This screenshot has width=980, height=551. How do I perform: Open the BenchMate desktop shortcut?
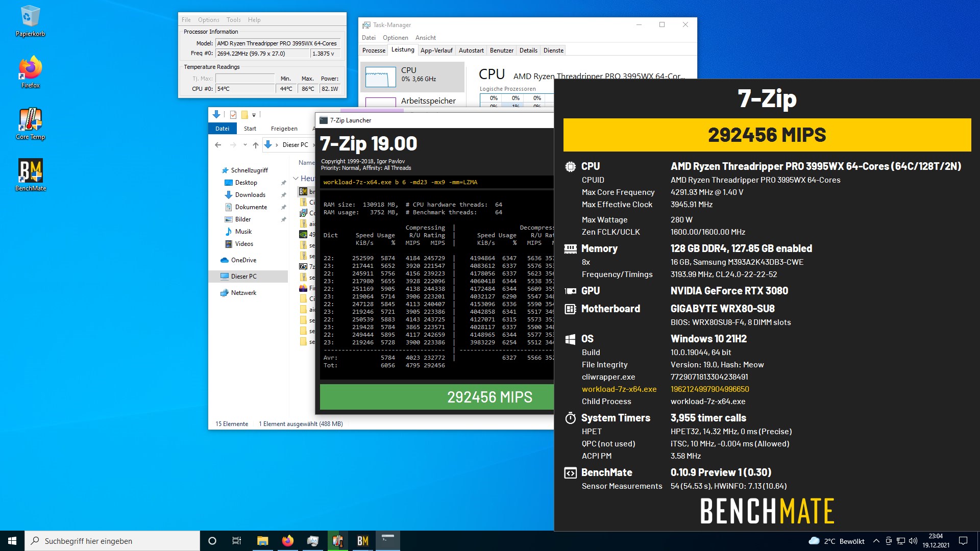point(30,175)
